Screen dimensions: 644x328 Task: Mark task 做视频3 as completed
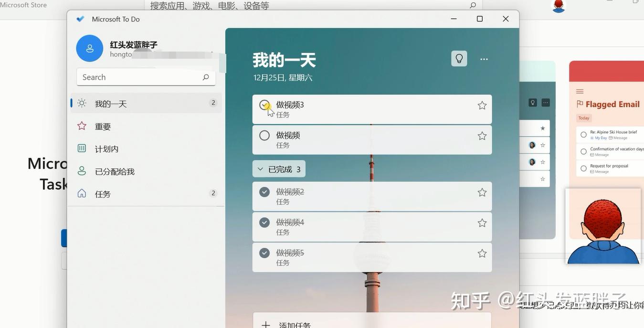coord(264,105)
